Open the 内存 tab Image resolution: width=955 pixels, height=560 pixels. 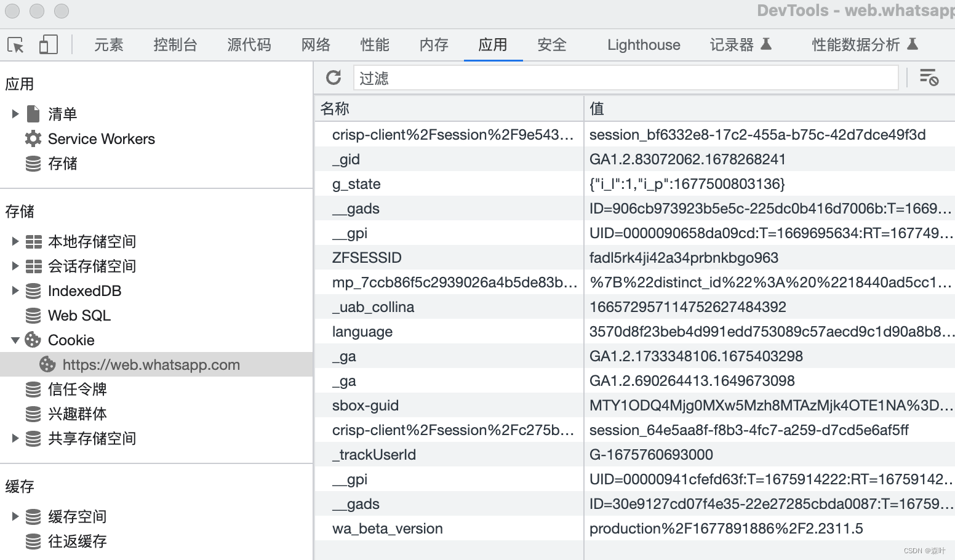434,45
